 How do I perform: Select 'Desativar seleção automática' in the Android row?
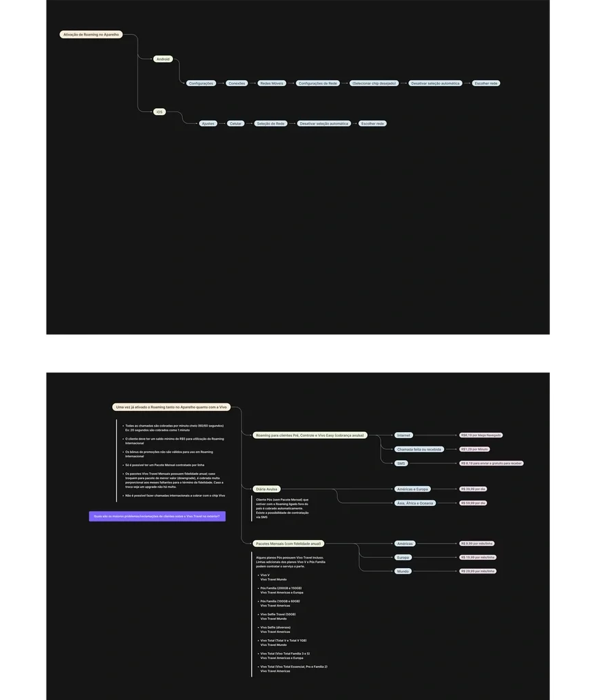pyautogui.click(x=435, y=83)
